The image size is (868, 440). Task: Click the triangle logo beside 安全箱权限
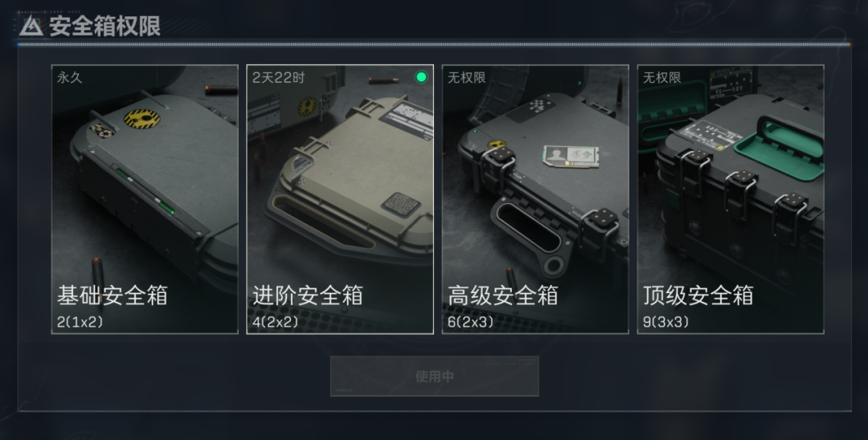31,26
